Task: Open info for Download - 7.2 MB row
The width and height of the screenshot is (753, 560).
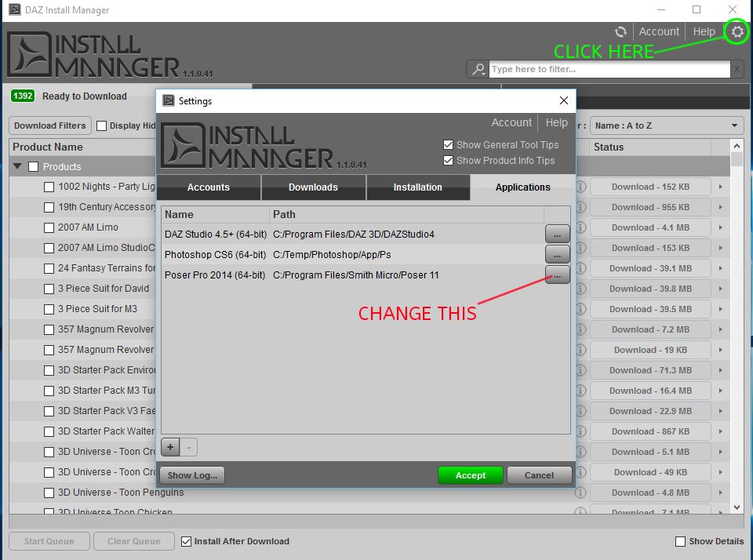Action: point(580,329)
